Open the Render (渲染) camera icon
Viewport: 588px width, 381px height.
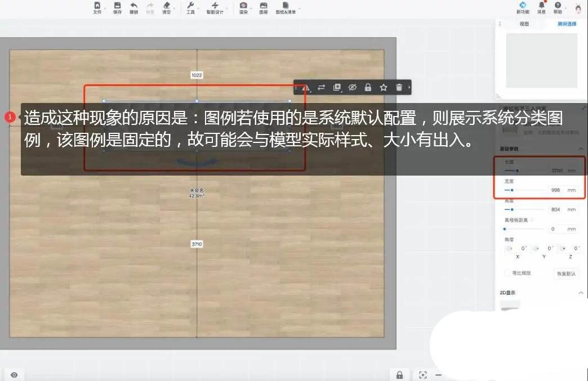[x=243, y=7]
